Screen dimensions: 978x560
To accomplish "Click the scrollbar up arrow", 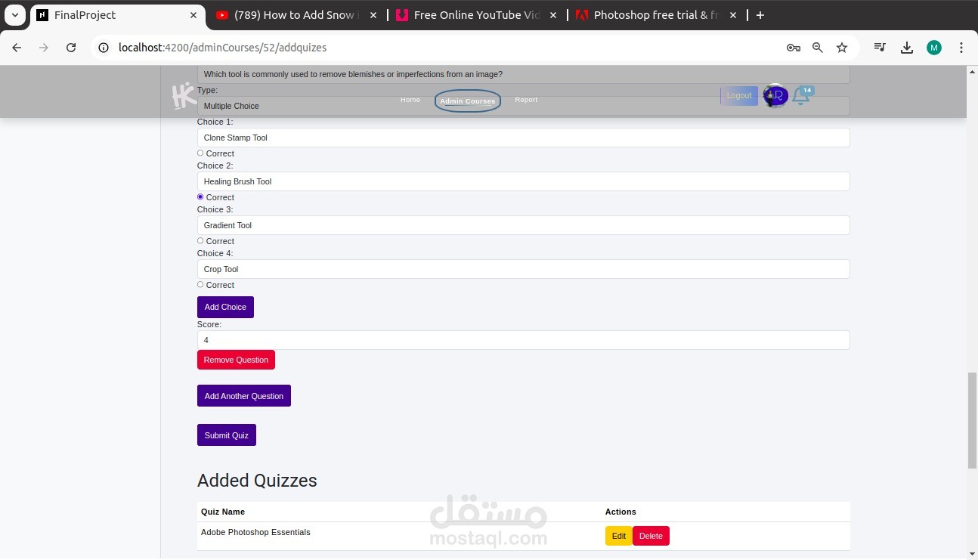I will (x=972, y=70).
